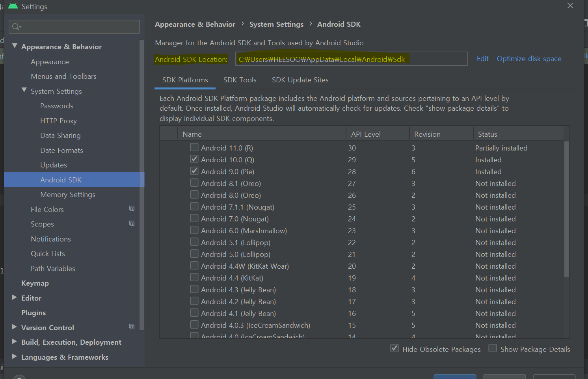Click 'Partially installed' status for Android 11.0
The image size is (588, 379).
click(501, 148)
